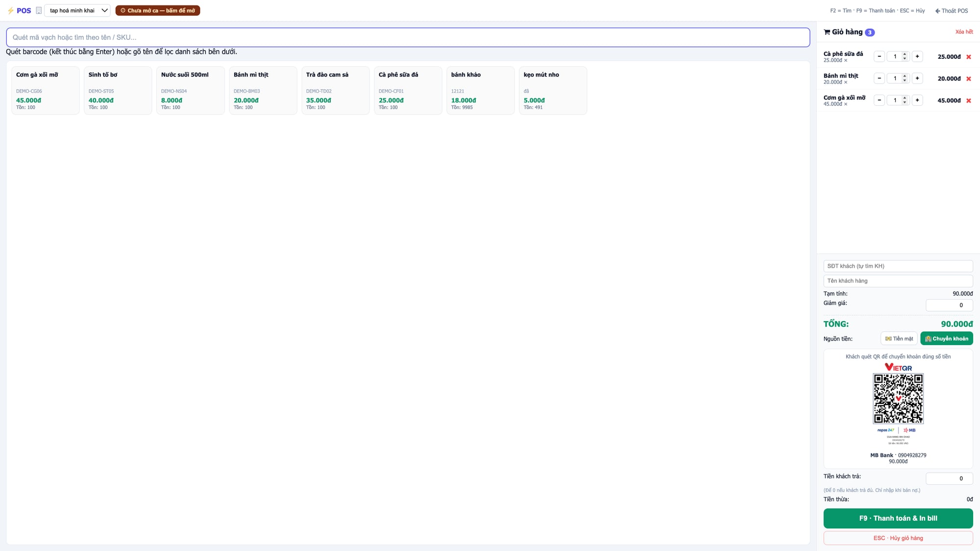
Task: Add 'bánh khảo' product card
Action: coord(480,90)
